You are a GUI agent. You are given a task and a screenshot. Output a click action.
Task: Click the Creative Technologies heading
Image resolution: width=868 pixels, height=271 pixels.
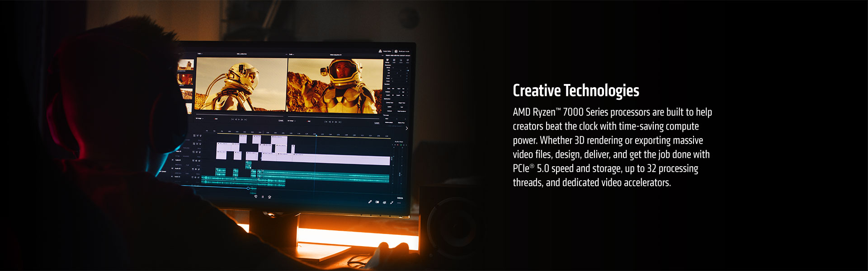pyautogui.click(x=576, y=91)
